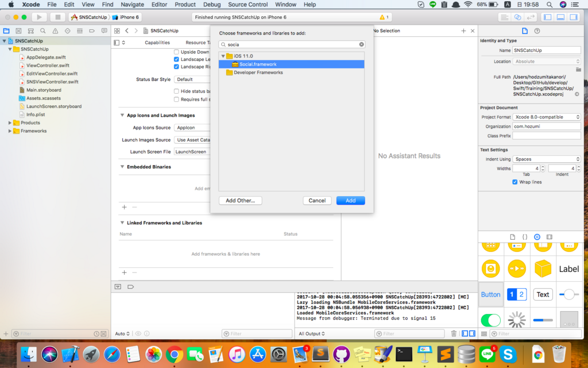Viewport: 588px width, 368px height.
Task: Show the Code snippet library icon
Action: click(x=525, y=237)
